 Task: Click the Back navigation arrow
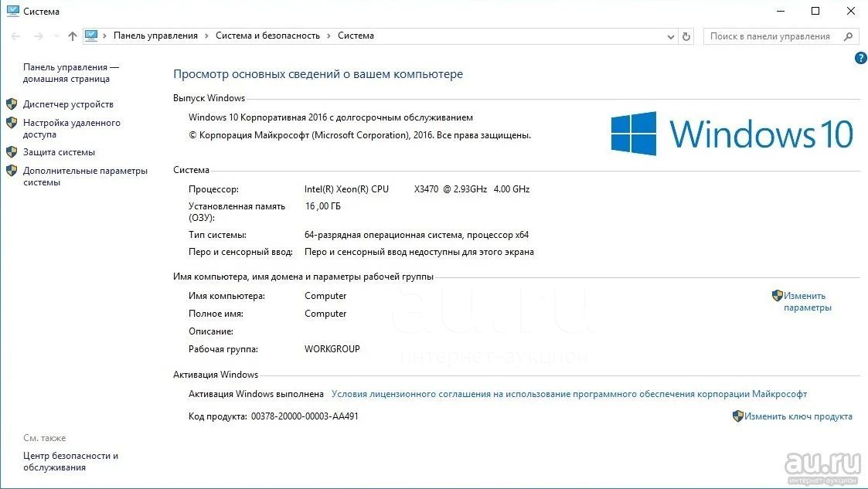[x=15, y=36]
